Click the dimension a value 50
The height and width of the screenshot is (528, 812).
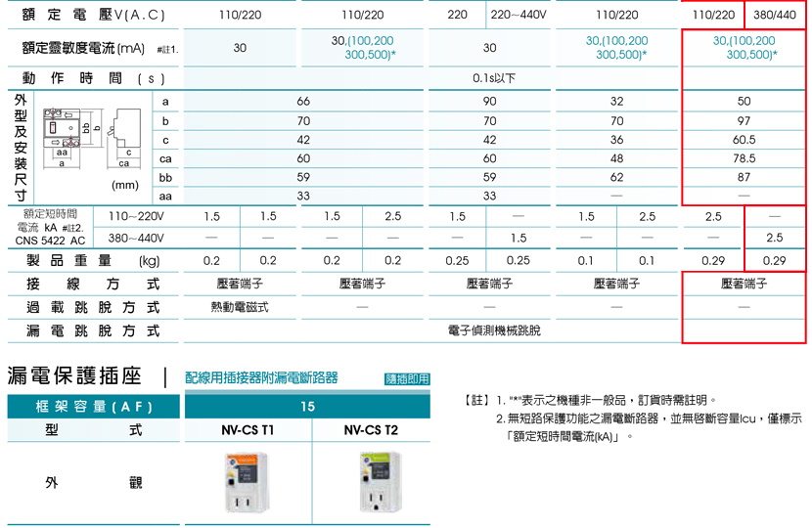744,101
